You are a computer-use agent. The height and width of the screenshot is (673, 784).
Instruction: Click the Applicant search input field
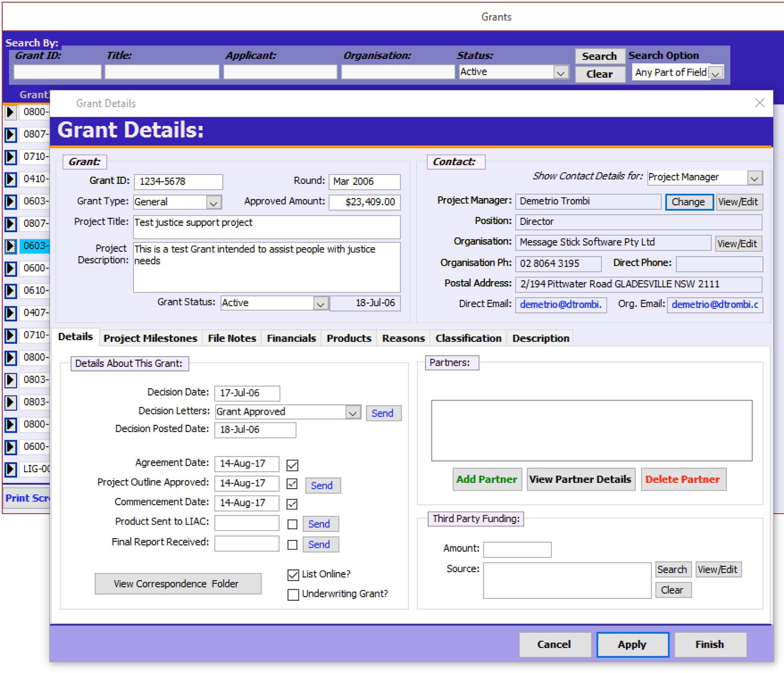280,72
